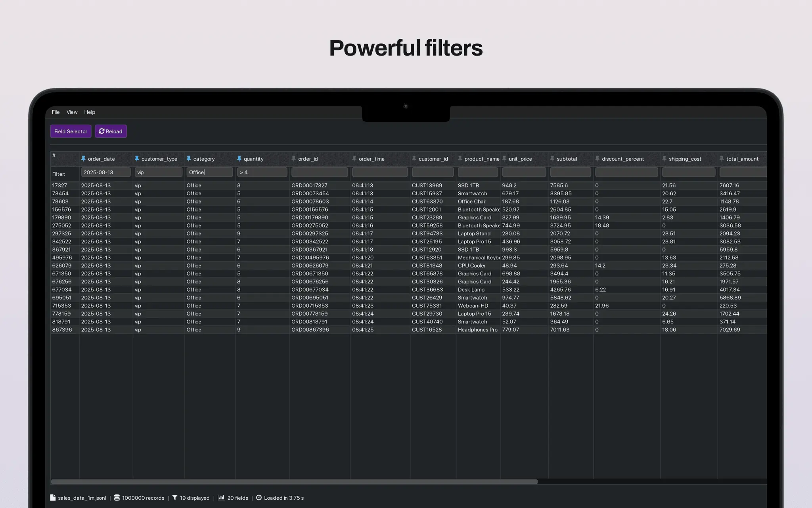Open the File menu
This screenshot has height=508, width=812.
pyautogui.click(x=56, y=112)
